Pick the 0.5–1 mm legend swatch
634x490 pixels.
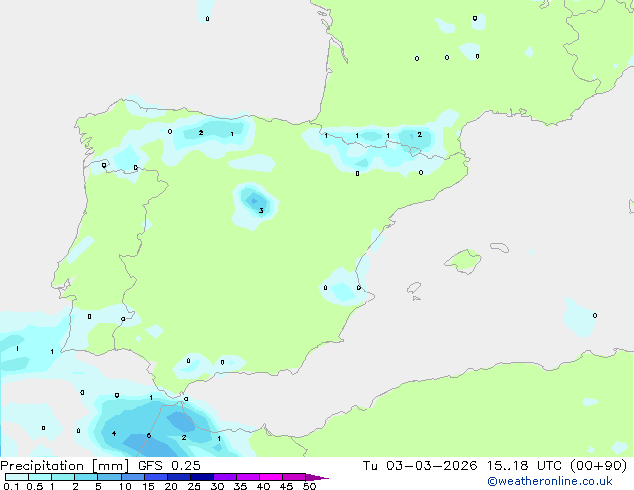40,477
